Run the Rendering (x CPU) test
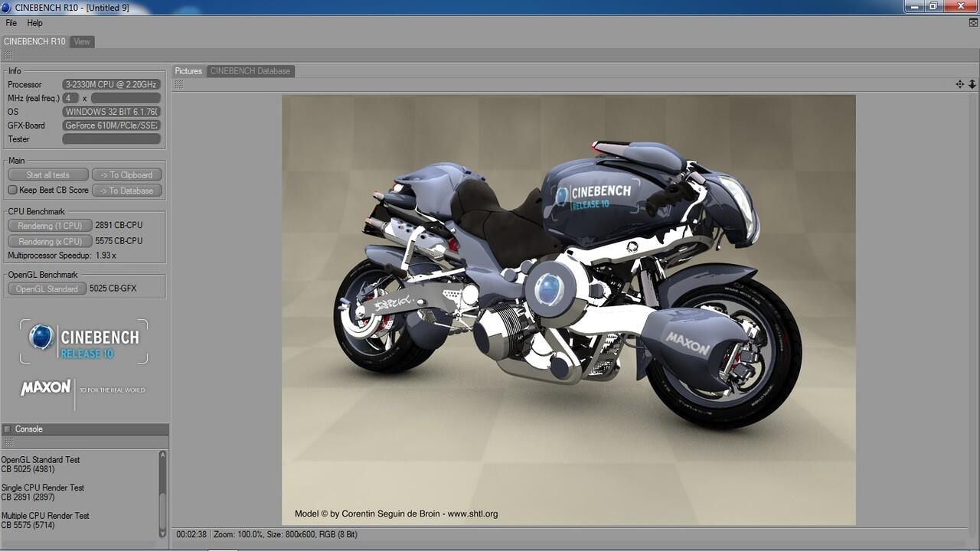The image size is (980, 551). coord(50,241)
